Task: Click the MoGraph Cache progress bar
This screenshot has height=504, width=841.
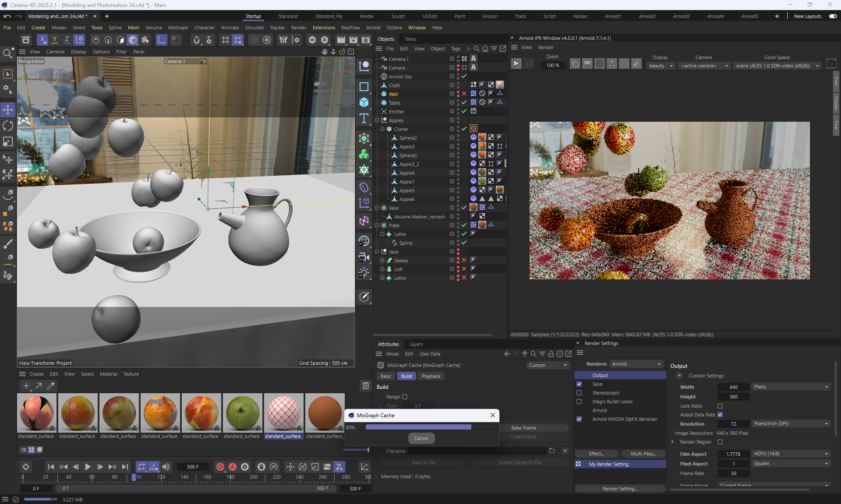Action: point(418,427)
